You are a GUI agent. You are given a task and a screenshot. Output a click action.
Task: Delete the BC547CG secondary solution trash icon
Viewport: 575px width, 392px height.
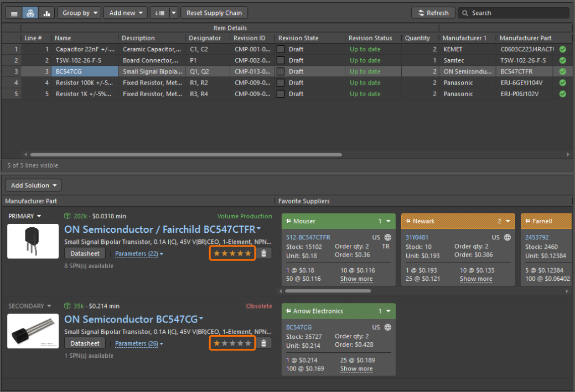tap(263, 343)
